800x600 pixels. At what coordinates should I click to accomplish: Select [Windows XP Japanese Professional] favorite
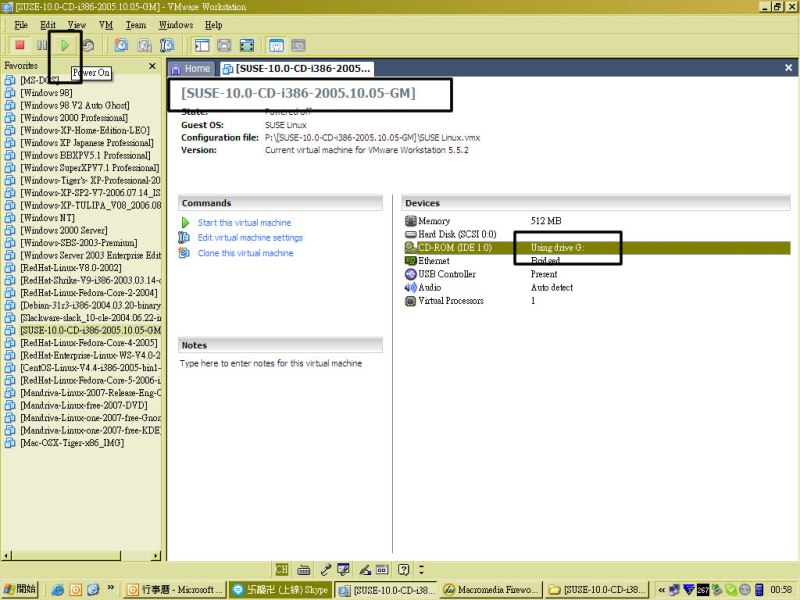87,143
